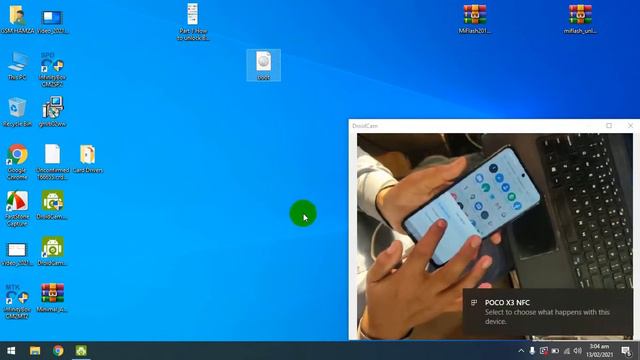Viewport: 640px width, 360px height.
Task: Open the volume control tray icon
Action: point(578,351)
